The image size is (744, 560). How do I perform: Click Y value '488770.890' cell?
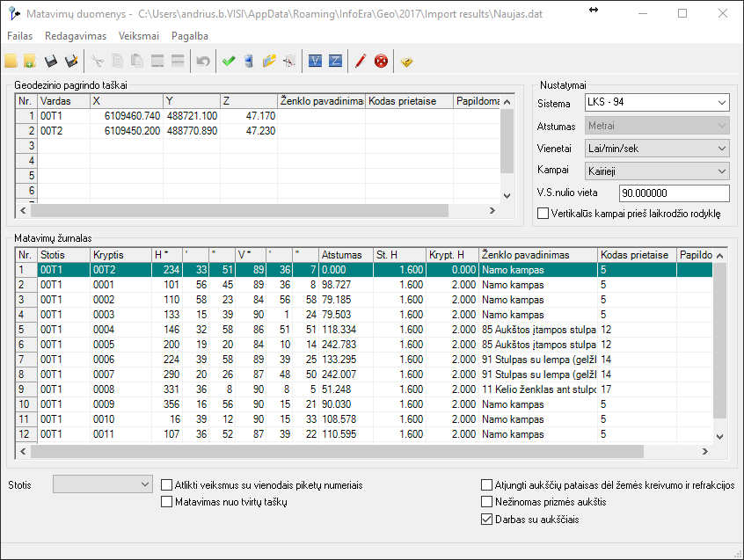pos(192,131)
